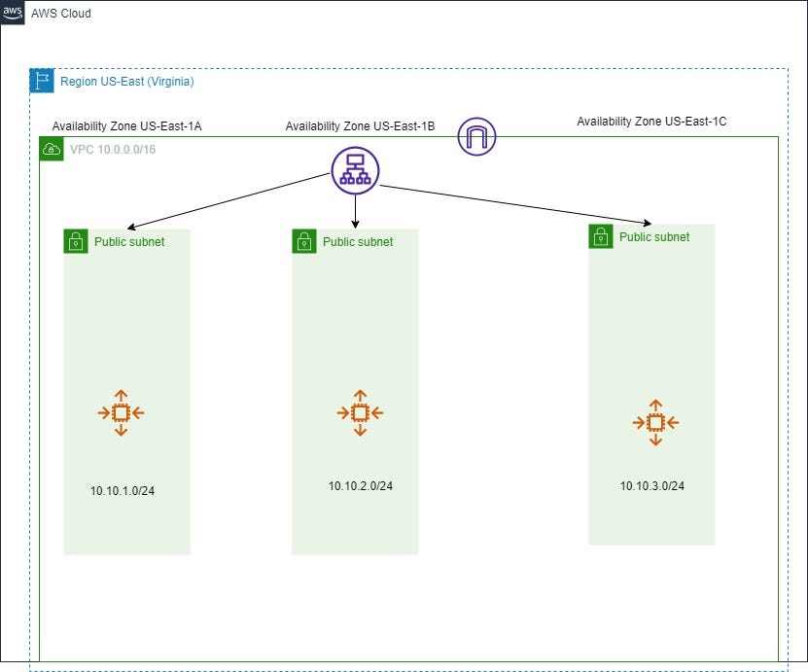Select the leftmost Public subnet green panel
Screen dimensions: 808x672
pyautogui.click(x=126, y=331)
